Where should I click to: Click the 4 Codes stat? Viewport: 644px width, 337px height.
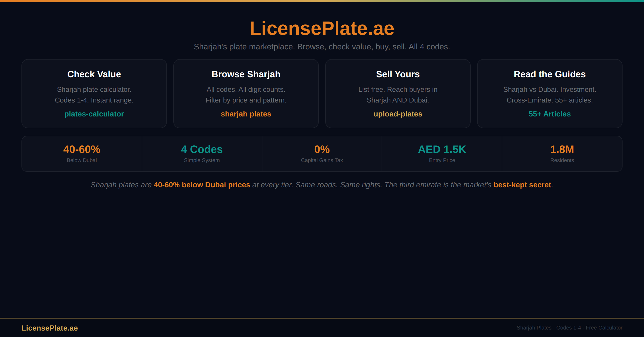[x=202, y=153]
